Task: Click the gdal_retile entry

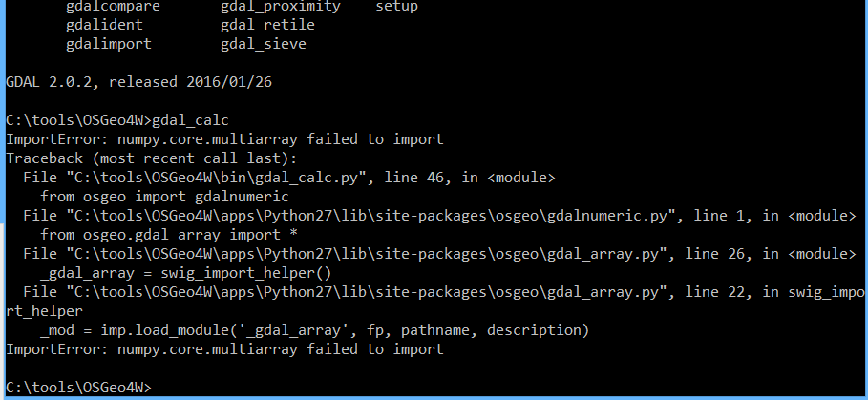Action: point(267,25)
